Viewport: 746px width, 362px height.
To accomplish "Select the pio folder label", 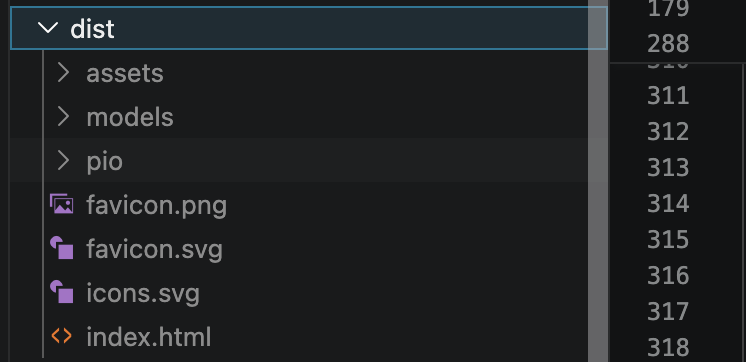I will click(105, 162).
